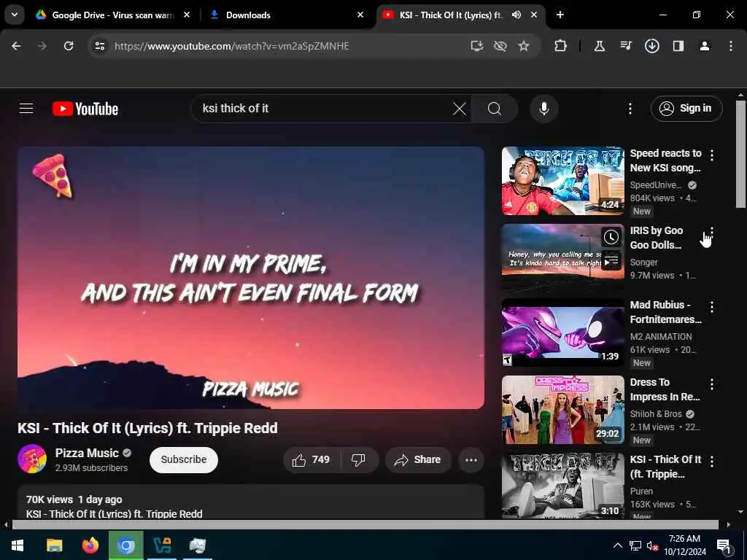The height and width of the screenshot is (560, 747).
Task: Open options menu for KSI Thick Of It Puren video
Action: click(712, 461)
